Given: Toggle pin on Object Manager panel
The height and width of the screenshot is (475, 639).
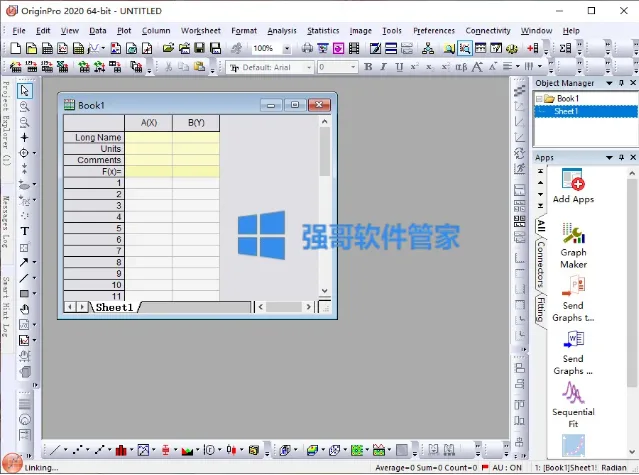Looking at the screenshot, I should click(621, 83).
